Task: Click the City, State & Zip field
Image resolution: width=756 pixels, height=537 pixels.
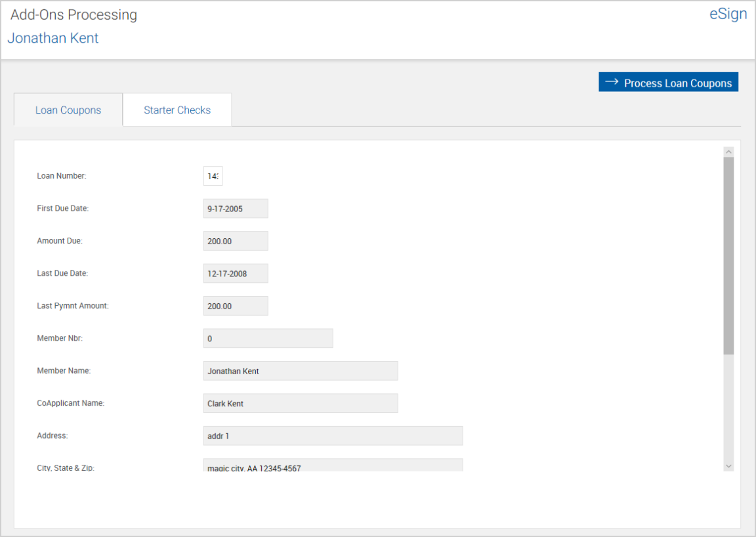Action: 333,466
